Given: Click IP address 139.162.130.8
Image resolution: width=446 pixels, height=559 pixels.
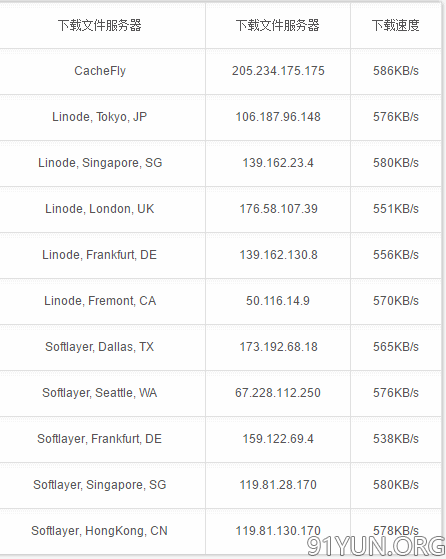Looking at the screenshot, I should [278, 255].
